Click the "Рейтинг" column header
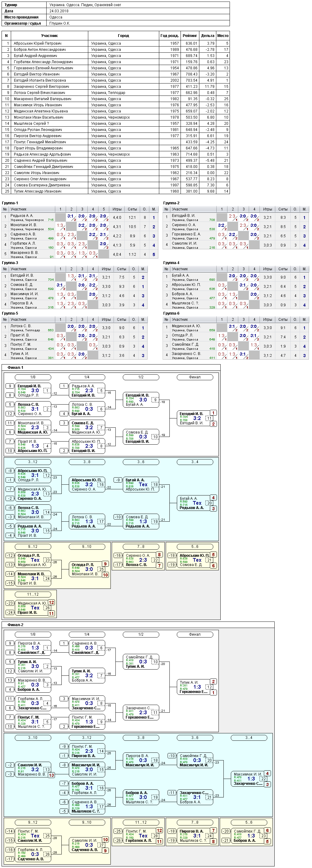The image size is (312, 868). tap(190, 35)
